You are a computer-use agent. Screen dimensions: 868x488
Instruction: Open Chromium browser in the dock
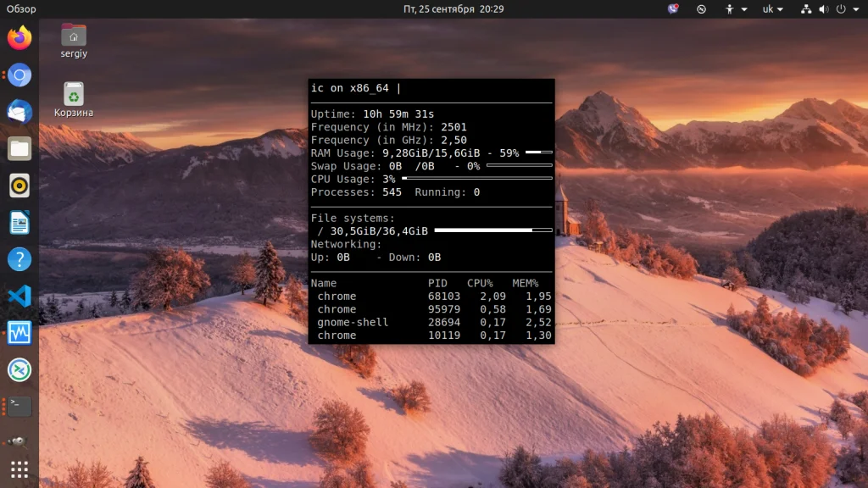point(19,75)
